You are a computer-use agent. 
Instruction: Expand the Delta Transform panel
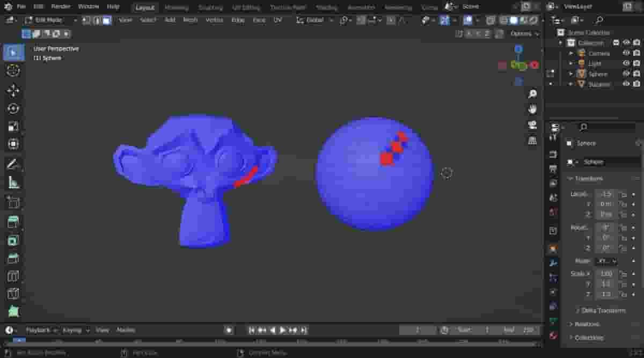(604, 310)
